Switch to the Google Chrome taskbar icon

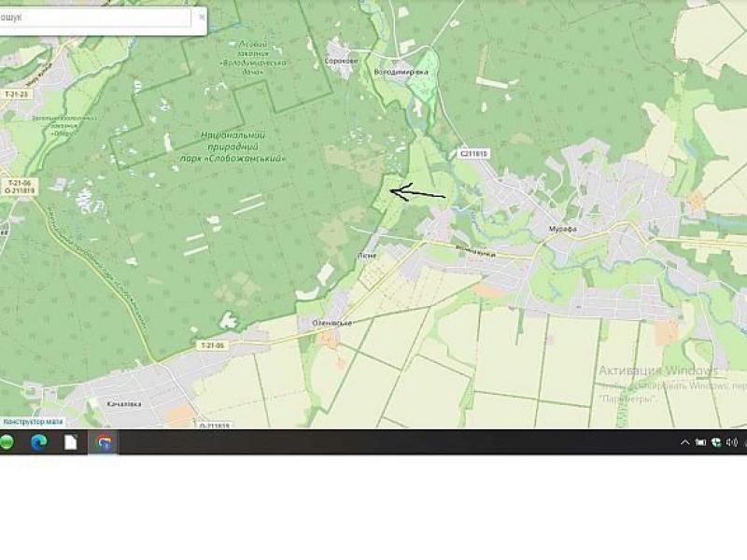tap(103, 442)
